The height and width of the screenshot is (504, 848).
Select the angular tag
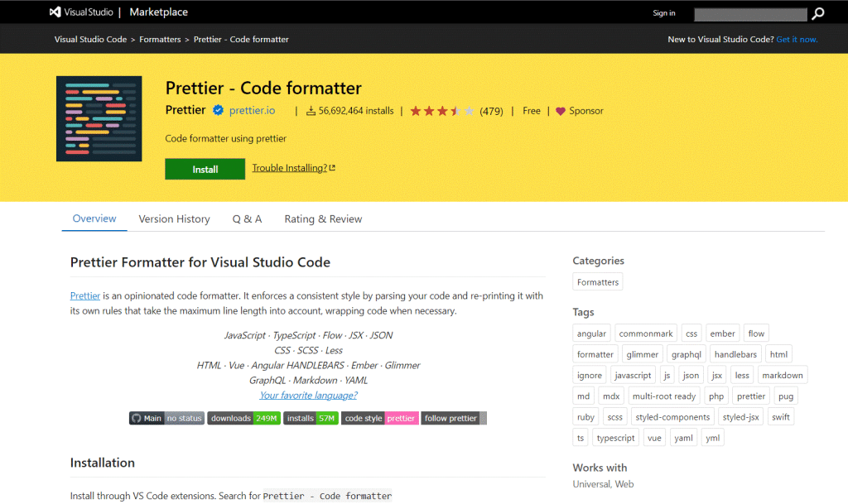tap(591, 334)
